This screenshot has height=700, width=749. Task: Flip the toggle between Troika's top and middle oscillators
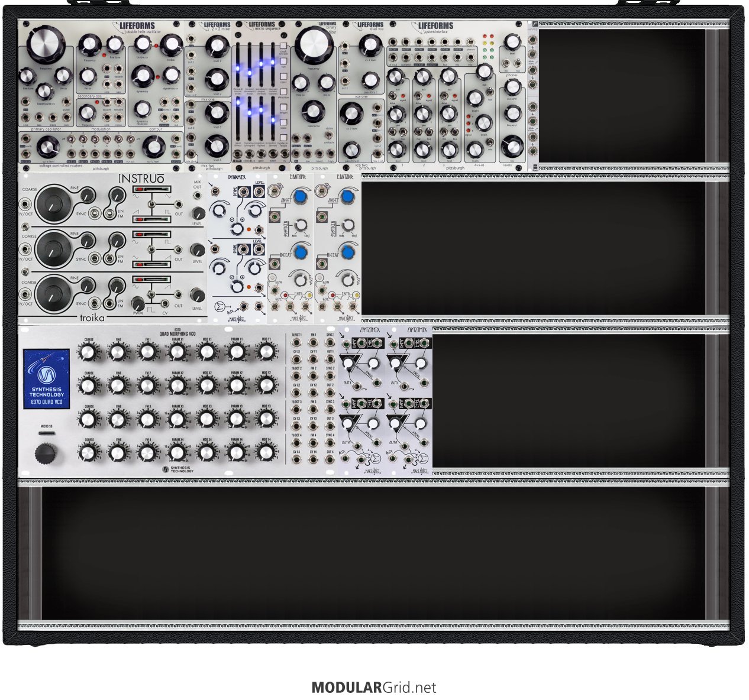pos(25,226)
